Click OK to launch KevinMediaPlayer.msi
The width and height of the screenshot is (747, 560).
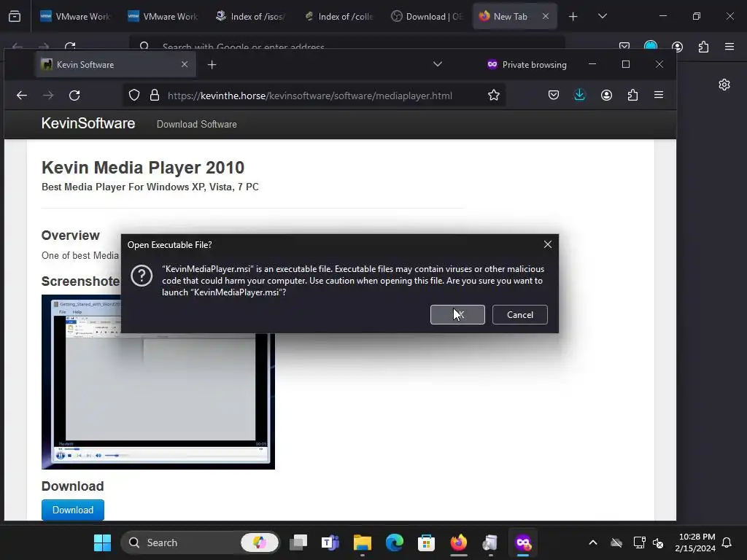457,315
